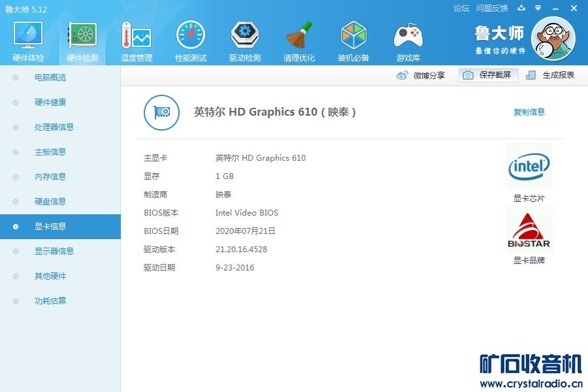Click the Intel Video BIOS value
The height and width of the screenshot is (392, 588).
tap(247, 213)
